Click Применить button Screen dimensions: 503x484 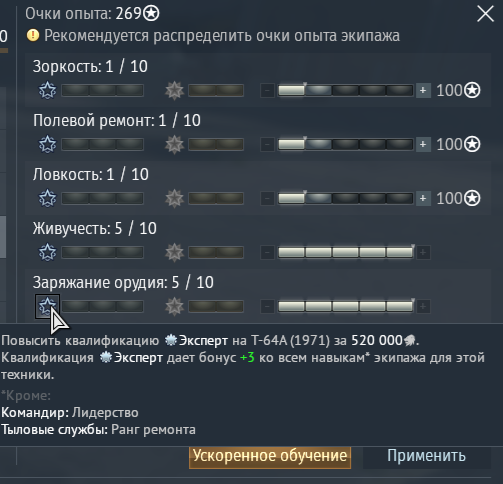click(x=426, y=456)
